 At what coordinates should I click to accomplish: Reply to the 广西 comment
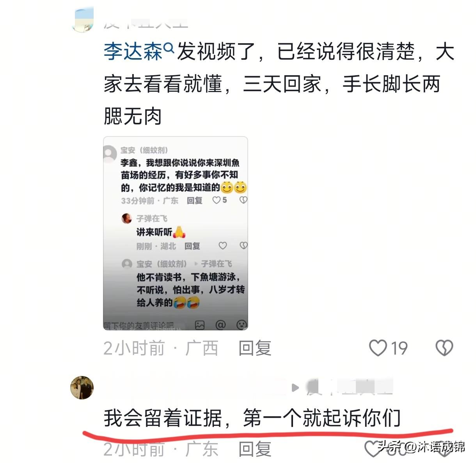(255, 348)
